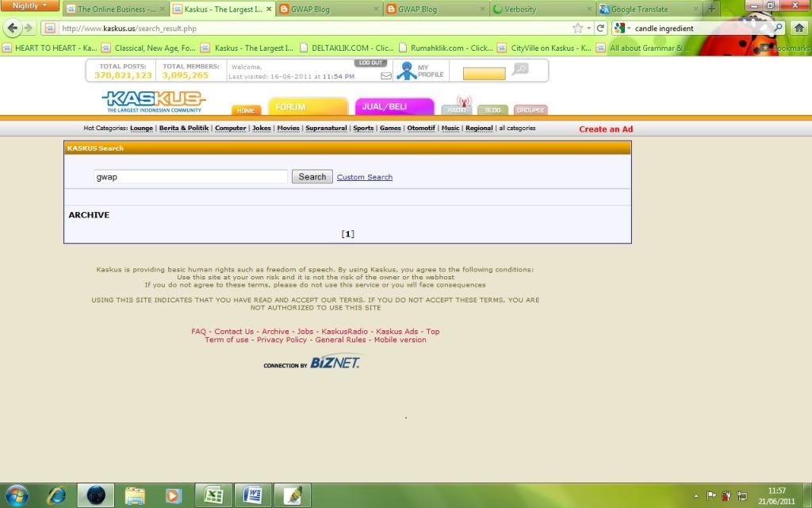Screen dimensions: 812x508
Task: Open the Mobile version footer link
Action: click(400, 340)
